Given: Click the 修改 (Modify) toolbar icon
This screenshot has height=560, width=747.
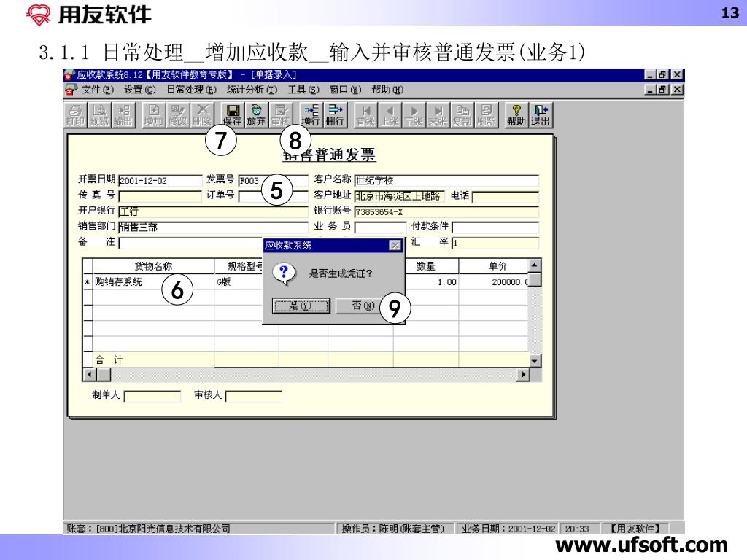Looking at the screenshot, I should (x=177, y=115).
